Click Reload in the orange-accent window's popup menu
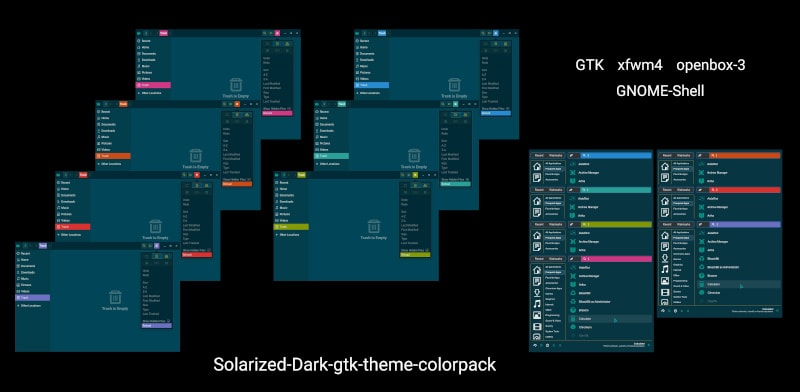This screenshot has width=800, height=392. (237, 184)
